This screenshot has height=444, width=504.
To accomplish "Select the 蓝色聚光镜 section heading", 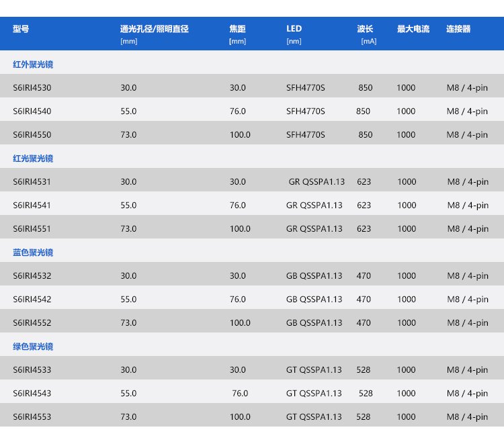I will (33, 253).
